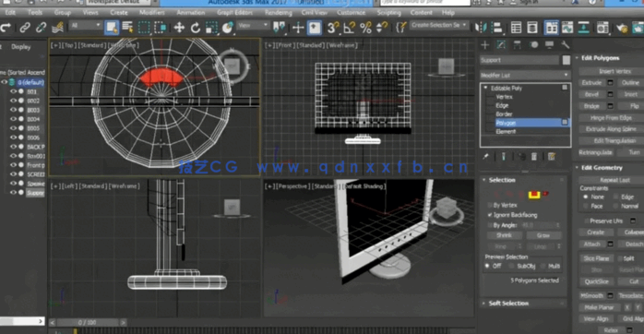The height and width of the screenshot is (334, 644).
Task: Switch to the Motion command panel tab
Action: (533, 45)
